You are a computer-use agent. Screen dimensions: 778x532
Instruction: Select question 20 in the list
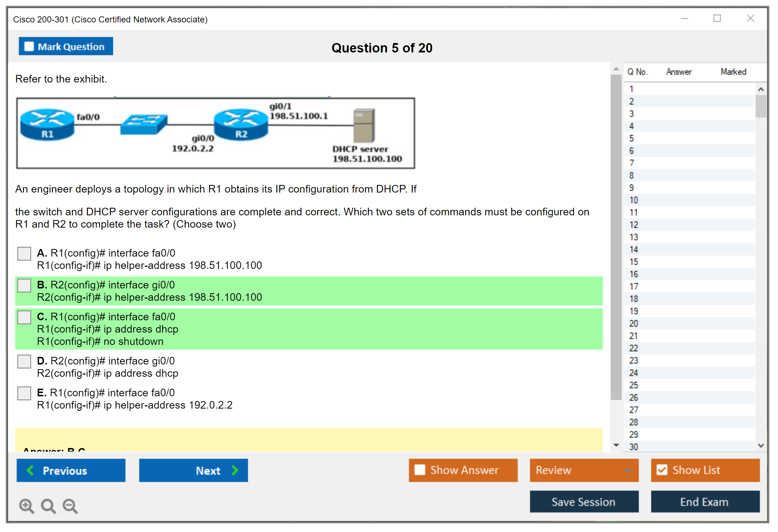(634, 324)
